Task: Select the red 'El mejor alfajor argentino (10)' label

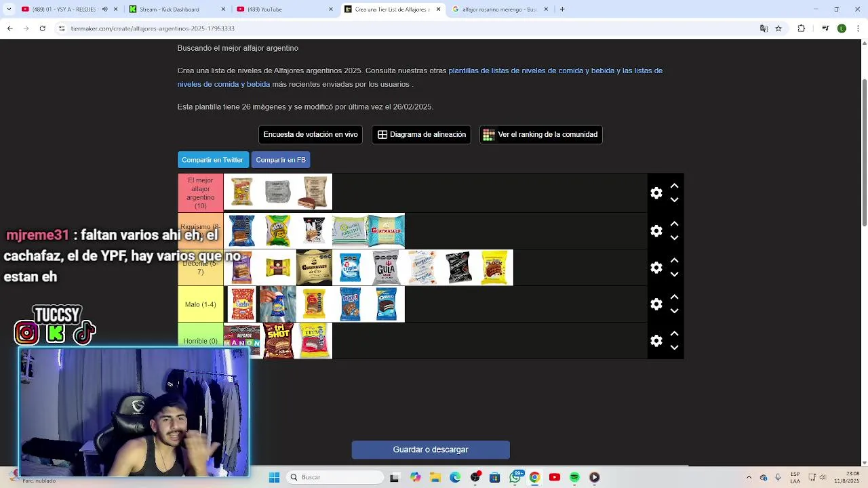Action: (201, 193)
